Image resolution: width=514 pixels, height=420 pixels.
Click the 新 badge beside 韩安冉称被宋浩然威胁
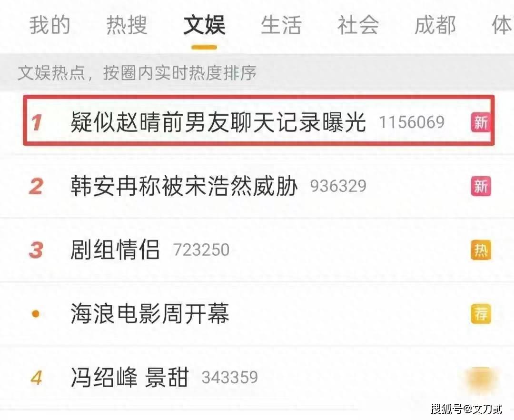point(481,186)
